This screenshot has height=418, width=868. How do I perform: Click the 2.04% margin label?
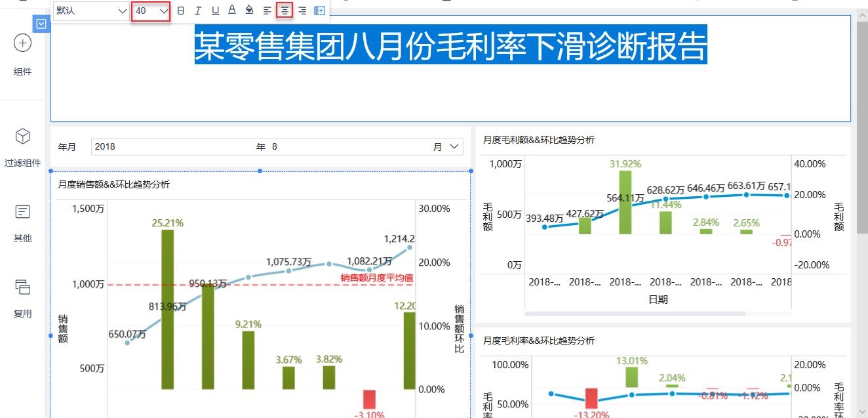tap(672, 378)
